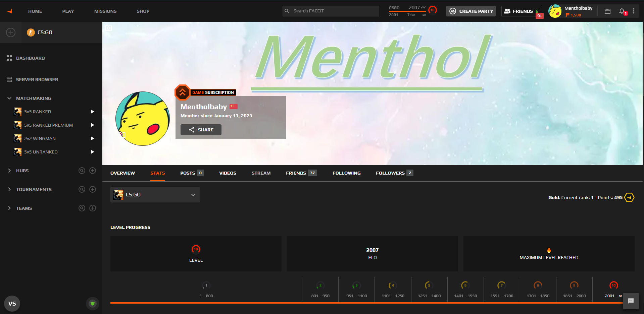Change cover photo via camera icon
This screenshot has height=314, width=644.
pos(108,28)
